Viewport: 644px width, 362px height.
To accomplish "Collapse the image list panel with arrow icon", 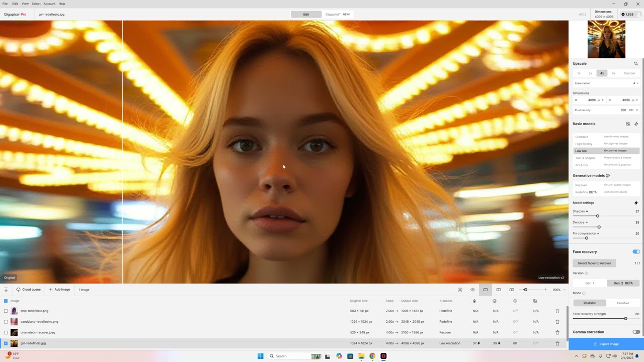I will [x=6, y=290].
